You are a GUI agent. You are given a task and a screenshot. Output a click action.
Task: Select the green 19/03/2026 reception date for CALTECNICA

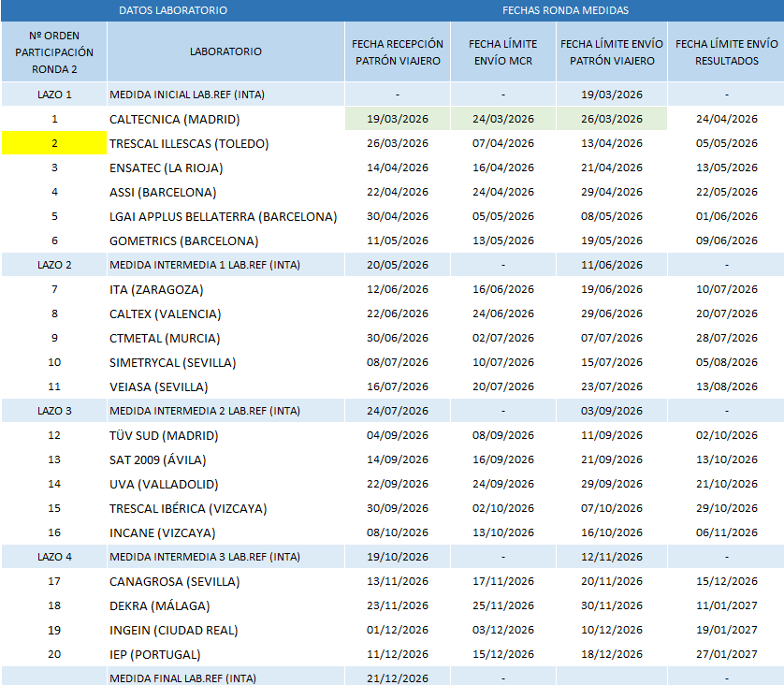398,119
